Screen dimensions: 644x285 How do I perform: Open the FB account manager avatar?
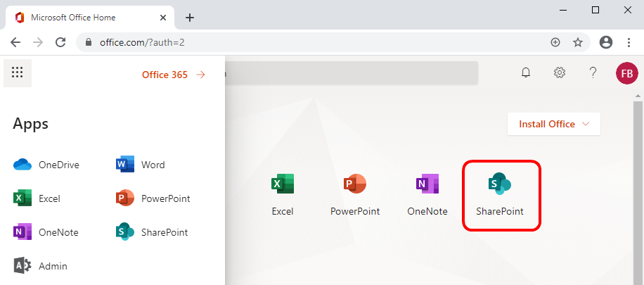[x=626, y=73]
